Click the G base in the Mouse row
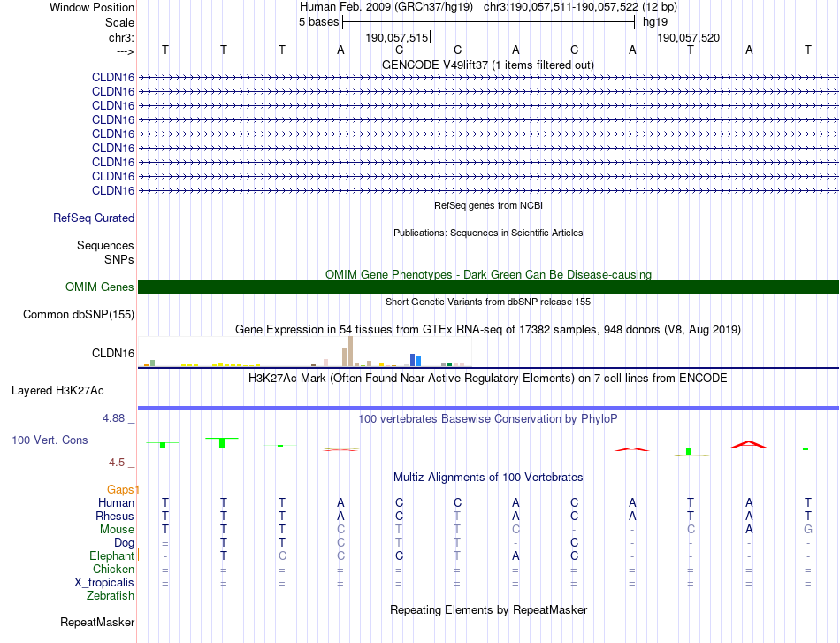 point(808,530)
